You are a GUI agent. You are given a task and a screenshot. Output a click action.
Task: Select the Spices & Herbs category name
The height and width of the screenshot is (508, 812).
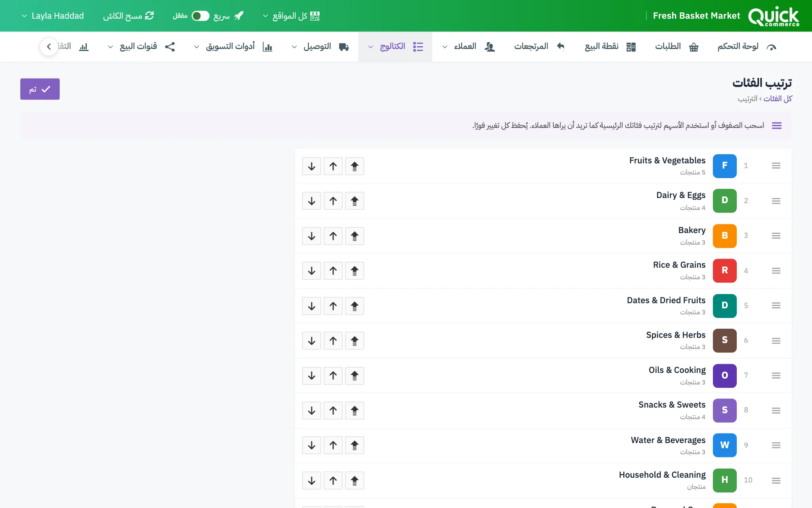tap(675, 335)
